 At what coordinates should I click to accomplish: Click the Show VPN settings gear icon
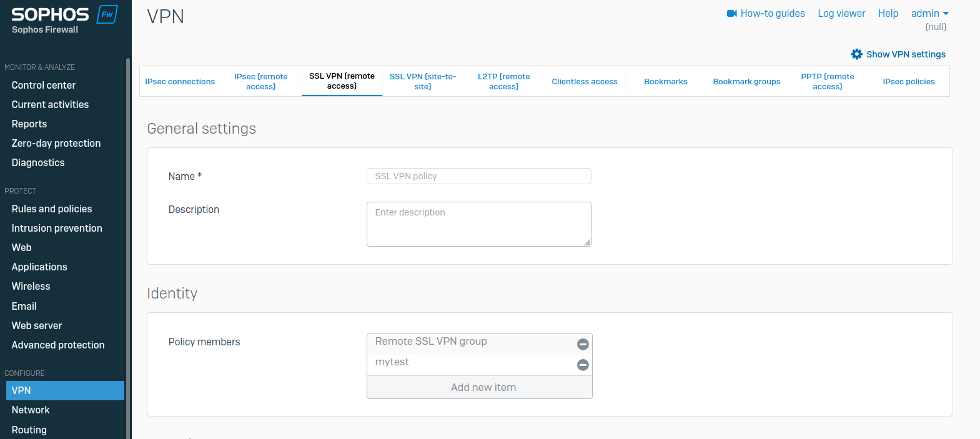click(856, 54)
